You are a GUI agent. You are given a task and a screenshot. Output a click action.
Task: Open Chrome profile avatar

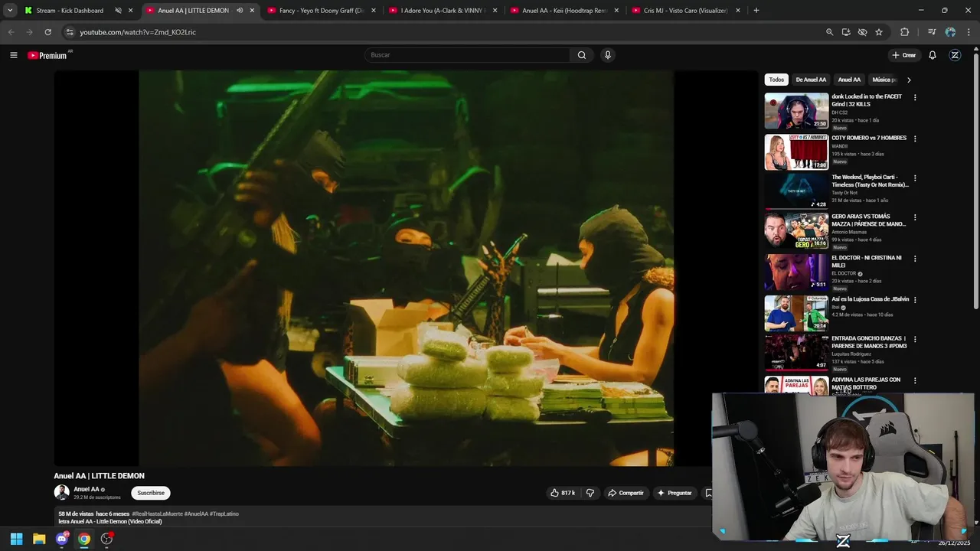(950, 32)
